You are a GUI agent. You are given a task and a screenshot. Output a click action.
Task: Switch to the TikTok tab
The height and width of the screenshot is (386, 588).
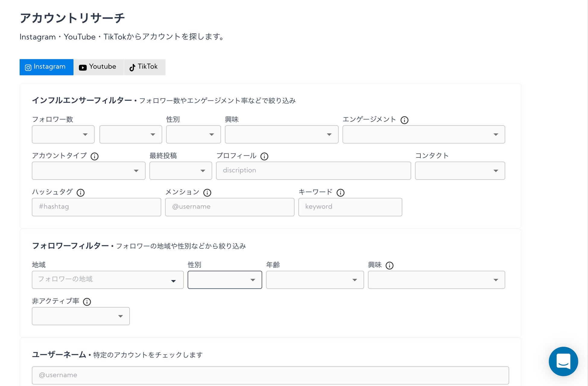144,67
